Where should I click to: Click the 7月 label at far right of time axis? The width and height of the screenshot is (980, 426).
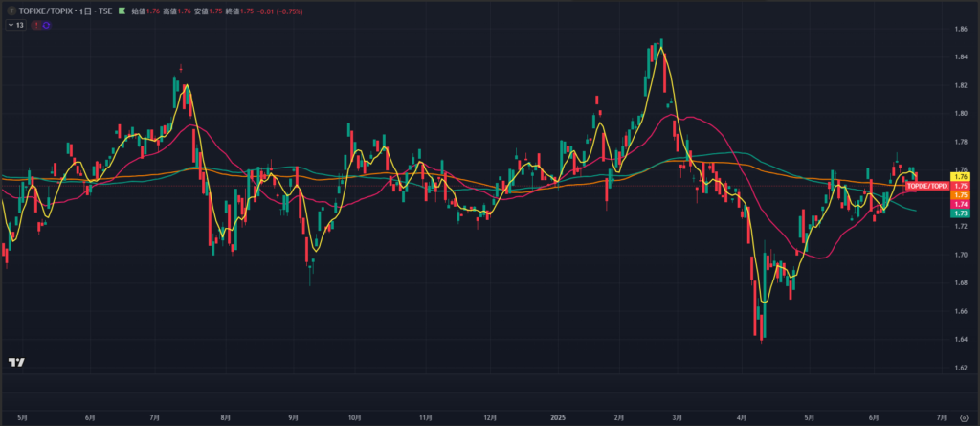(943, 417)
